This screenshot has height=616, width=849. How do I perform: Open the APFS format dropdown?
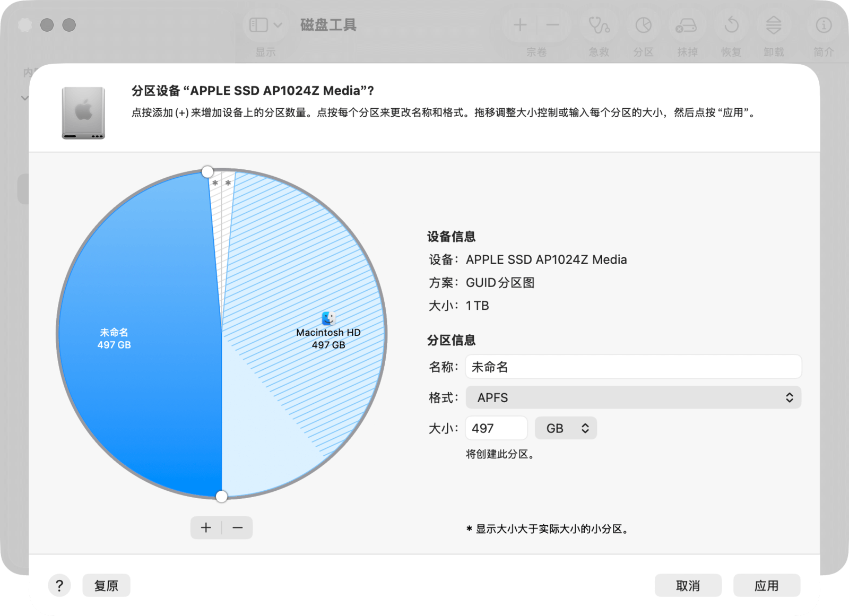click(633, 397)
